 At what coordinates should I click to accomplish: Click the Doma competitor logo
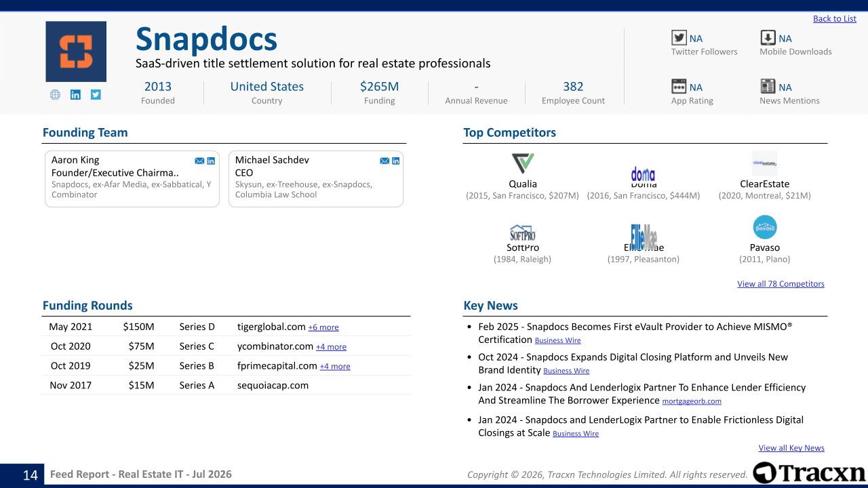coord(643,174)
